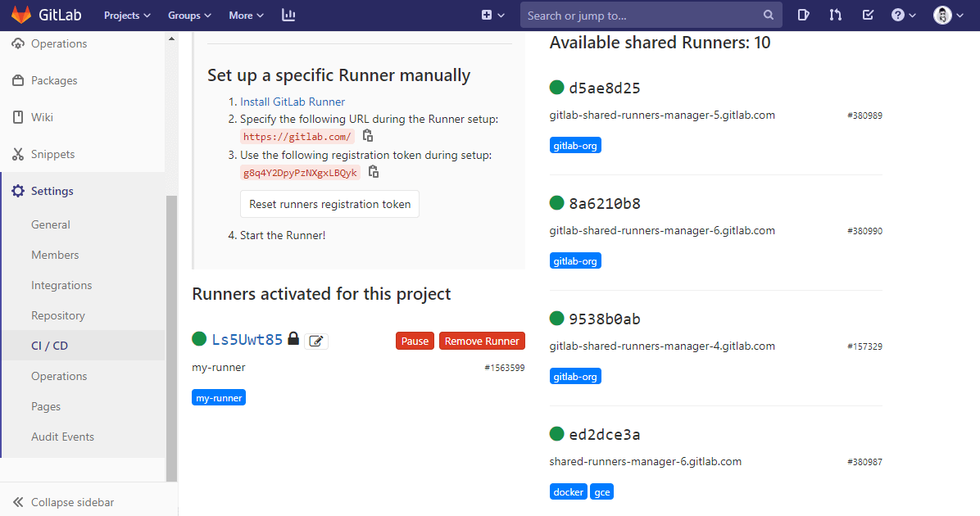Open the Install GitLab Runner link

click(292, 102)
